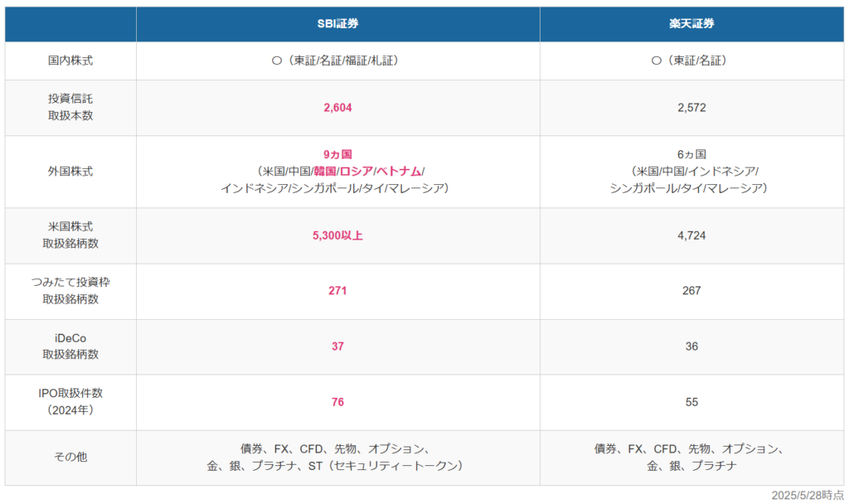This screenshot has width=849, height=504.
Task: Click the IPO count 55
Action: point(691,402)
